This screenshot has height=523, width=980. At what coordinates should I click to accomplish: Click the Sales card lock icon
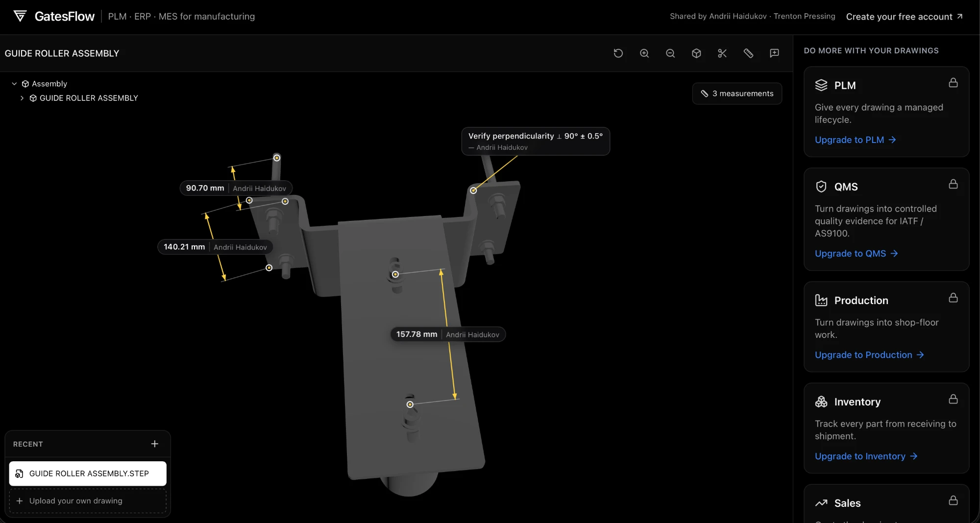coord(953,500)
